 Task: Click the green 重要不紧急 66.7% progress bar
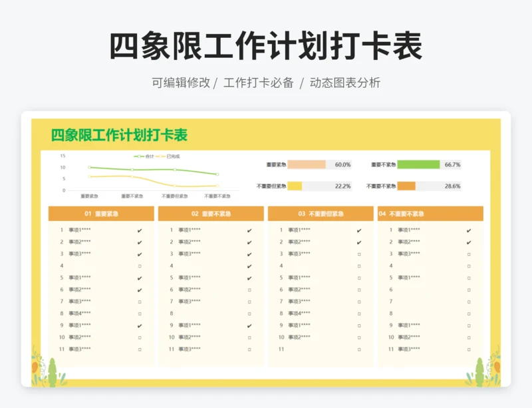tap(418, 164)
